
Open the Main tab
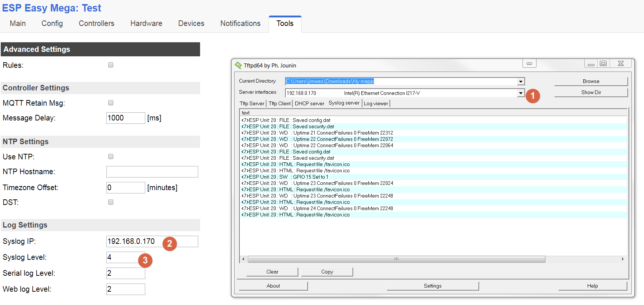[x=18, y=23]
